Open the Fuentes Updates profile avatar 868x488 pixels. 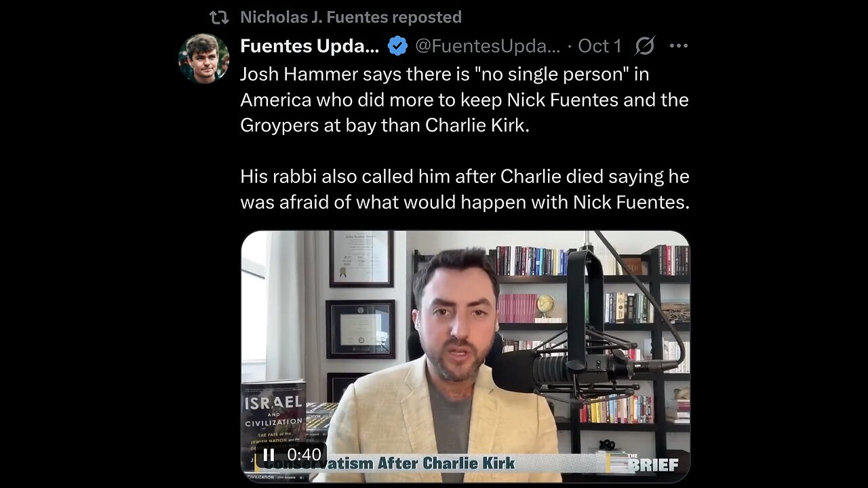pos(203,58)
